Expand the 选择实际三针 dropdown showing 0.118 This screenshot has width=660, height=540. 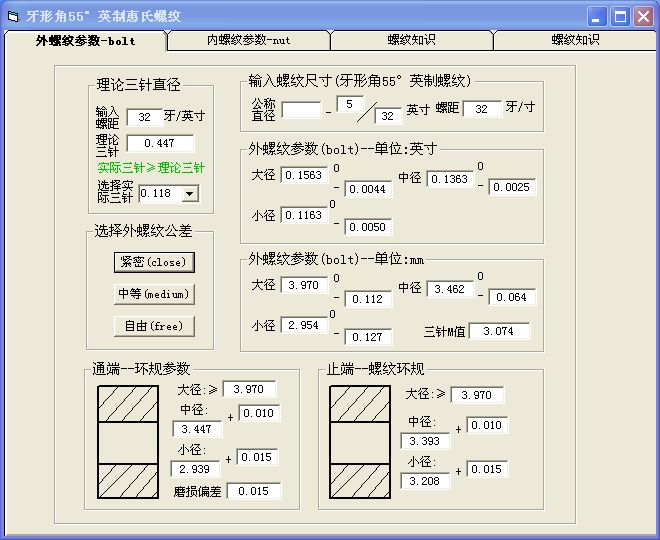191,193
